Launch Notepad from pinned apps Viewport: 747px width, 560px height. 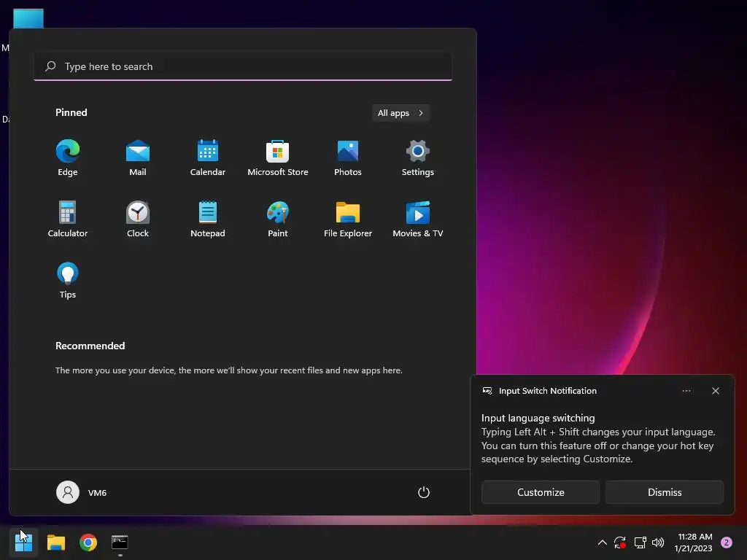[x=208, y=219]
